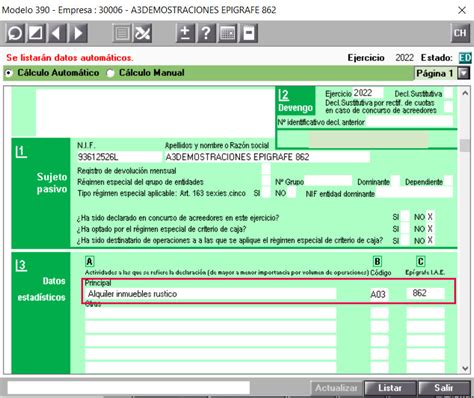Click the list lines toolbar icon
This screenshot has width=474, height=398.
(x=122, y=33)
